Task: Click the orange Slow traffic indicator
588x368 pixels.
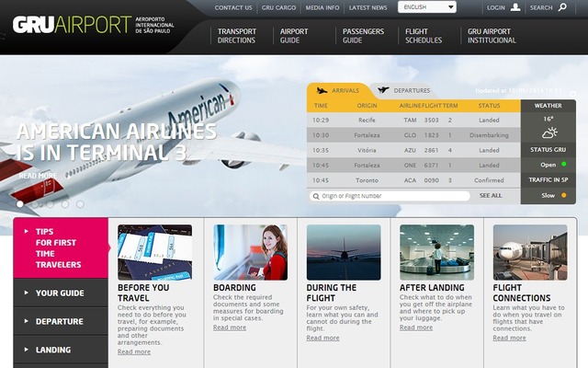Action: click(x=563, y=195)
